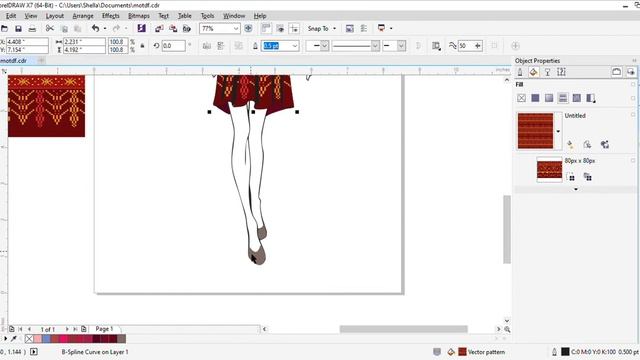This screenshot has height=360, width=640.
Task: Select the motdf.cdr document tab
Action: [14, 60]
